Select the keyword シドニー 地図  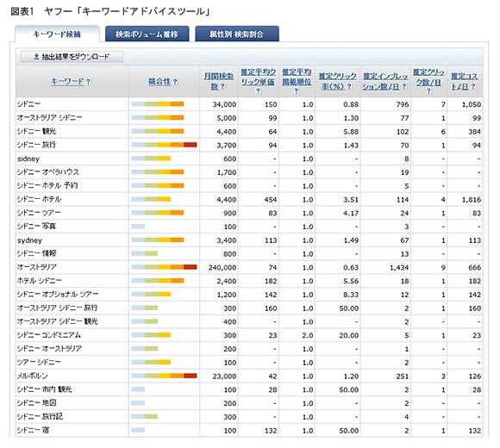[x=37, y=403]
